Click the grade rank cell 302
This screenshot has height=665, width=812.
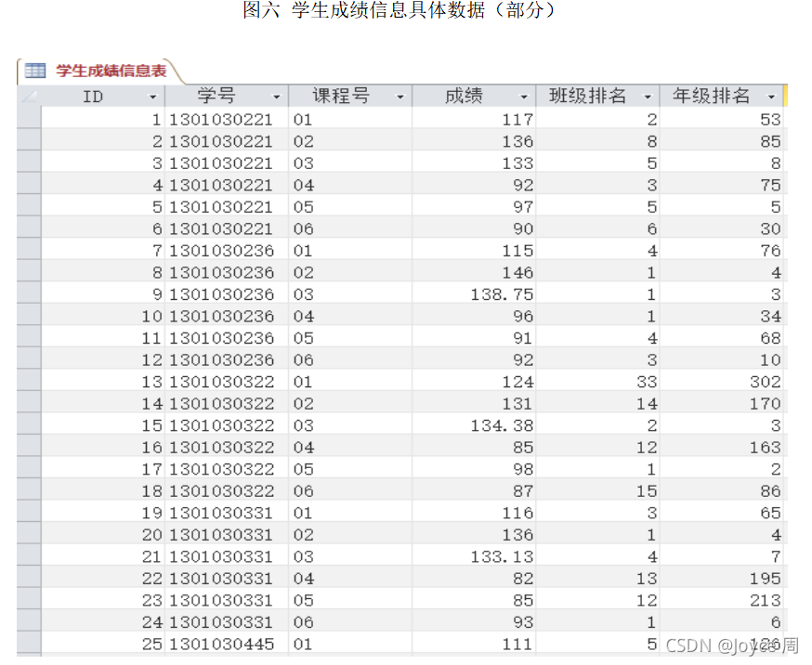tap(722, 381)
